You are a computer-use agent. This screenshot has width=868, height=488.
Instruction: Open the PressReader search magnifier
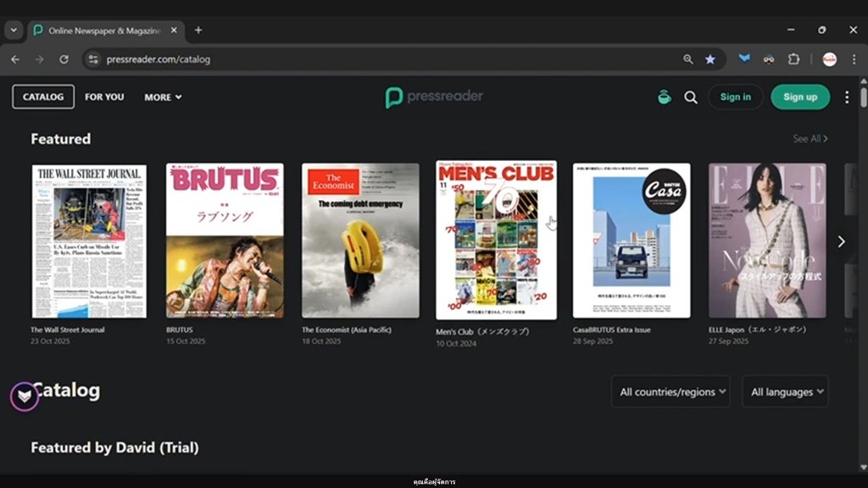(x=691, y=97)
